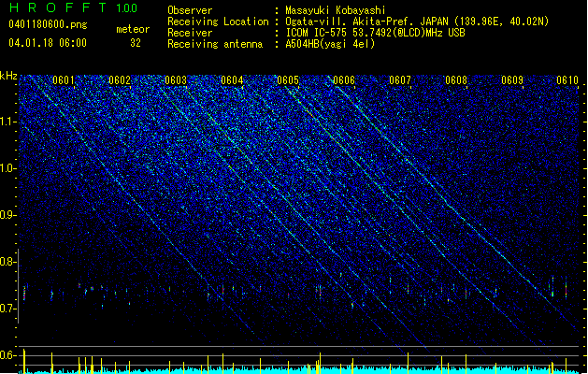
Task: Select the filename 0401180600.png
Action: (48, 24)
